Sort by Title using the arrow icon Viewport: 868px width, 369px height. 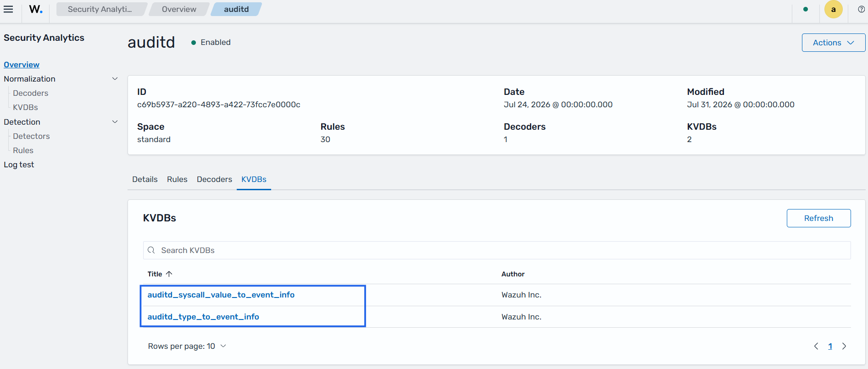click(169, 274)
